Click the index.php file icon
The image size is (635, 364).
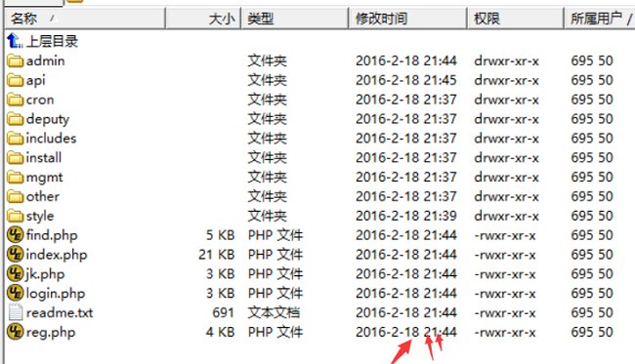pyautogui.click(x=16, y=255)
